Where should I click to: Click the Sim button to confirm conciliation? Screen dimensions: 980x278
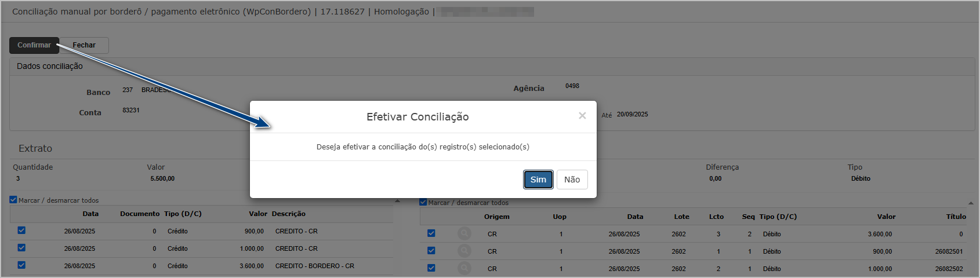538,180
